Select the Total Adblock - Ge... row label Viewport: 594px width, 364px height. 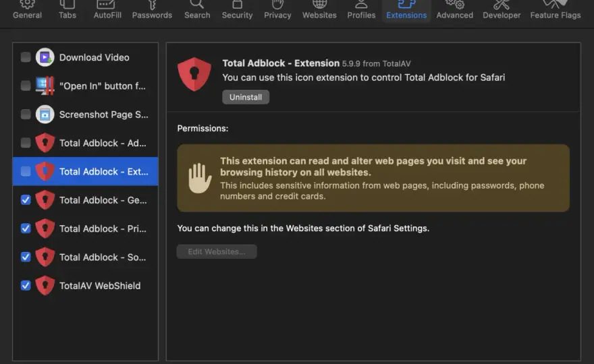click(103, 200)
